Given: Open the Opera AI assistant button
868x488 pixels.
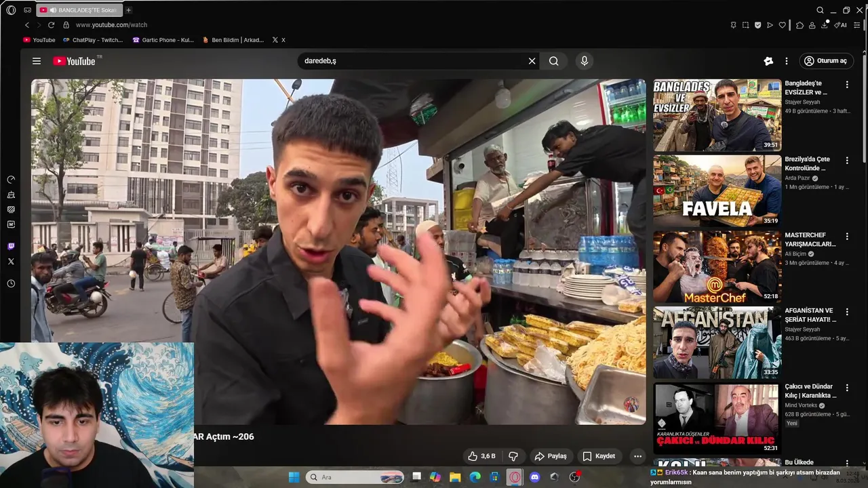Looking at the screenshot, I should (x=840, y=25).
